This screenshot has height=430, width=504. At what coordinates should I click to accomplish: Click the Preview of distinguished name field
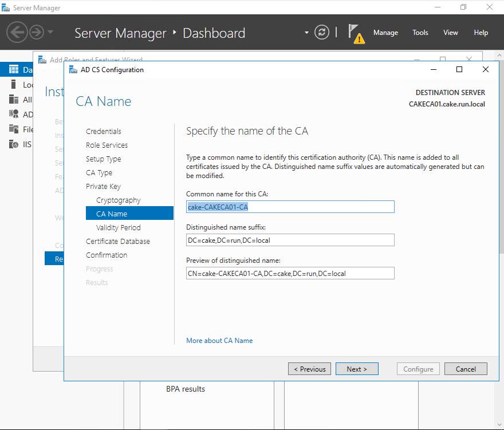pos(290,273)
